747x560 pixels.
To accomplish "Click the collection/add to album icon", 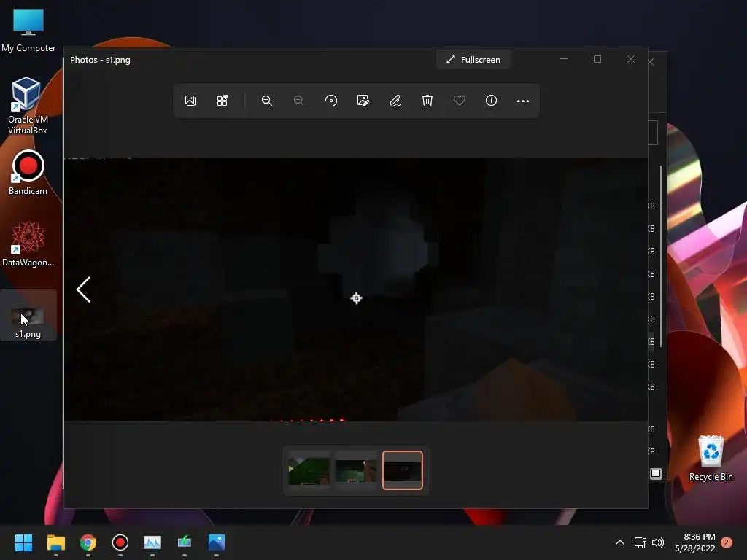I will [x=222, y=101].
